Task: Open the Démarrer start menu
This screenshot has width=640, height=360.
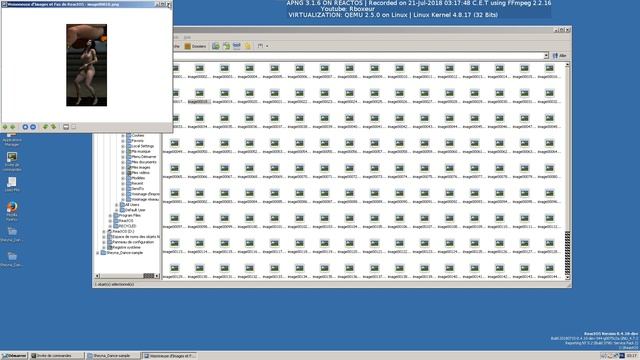Action: point(14,356)
